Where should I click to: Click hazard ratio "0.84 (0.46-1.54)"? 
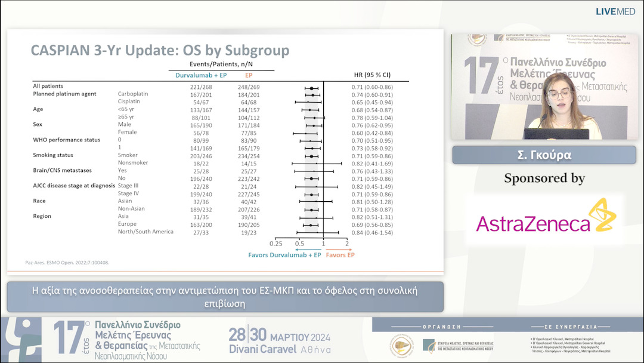pos(372,233)
